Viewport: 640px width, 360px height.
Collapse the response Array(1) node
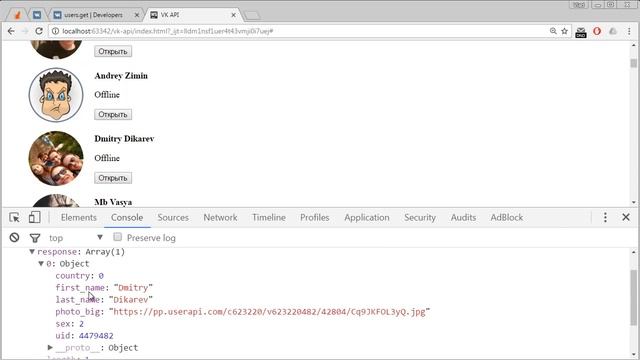tap(32, 252)
